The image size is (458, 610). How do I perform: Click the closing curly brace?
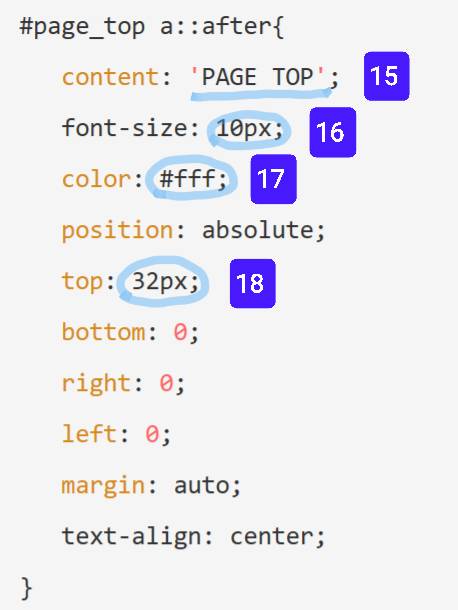pyautogui.click(x=26, y=588)
